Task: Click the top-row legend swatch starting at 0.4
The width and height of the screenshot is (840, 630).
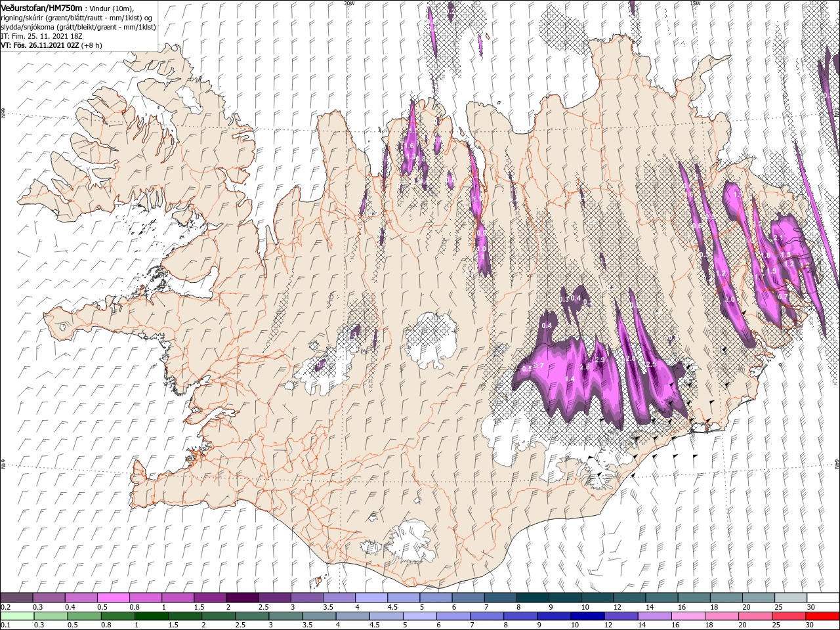Action: [x=81, y=597]
